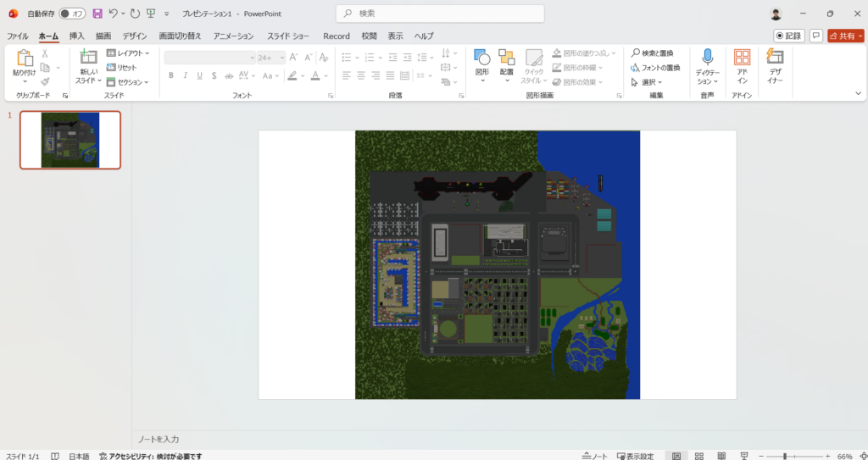The width and height of the screenshot is (868, 460).
Task: Open the 挿入 ribbon tab
Action: 77,36
